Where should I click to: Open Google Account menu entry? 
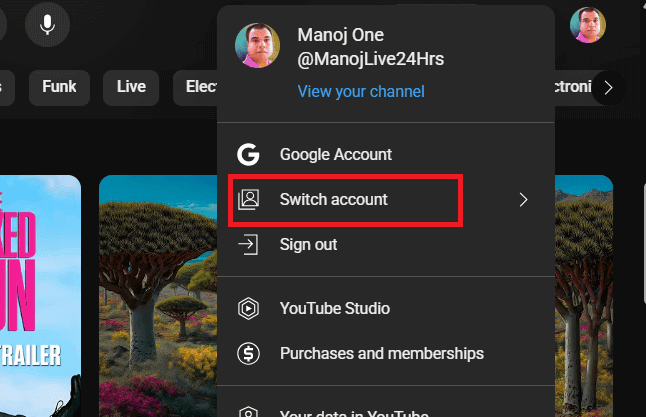(x=335, y=155)
